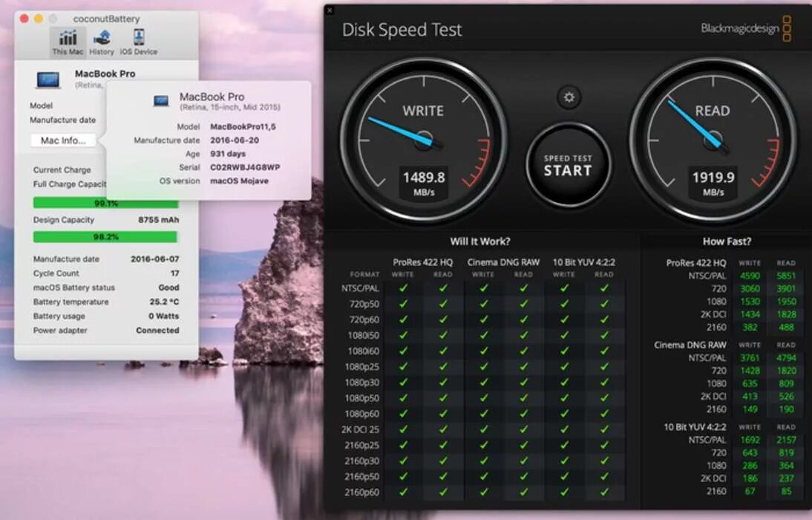Click Cinema DNG RAW column header in Will It Work
This screenshot has width=812, height=520.
point(503,262)
